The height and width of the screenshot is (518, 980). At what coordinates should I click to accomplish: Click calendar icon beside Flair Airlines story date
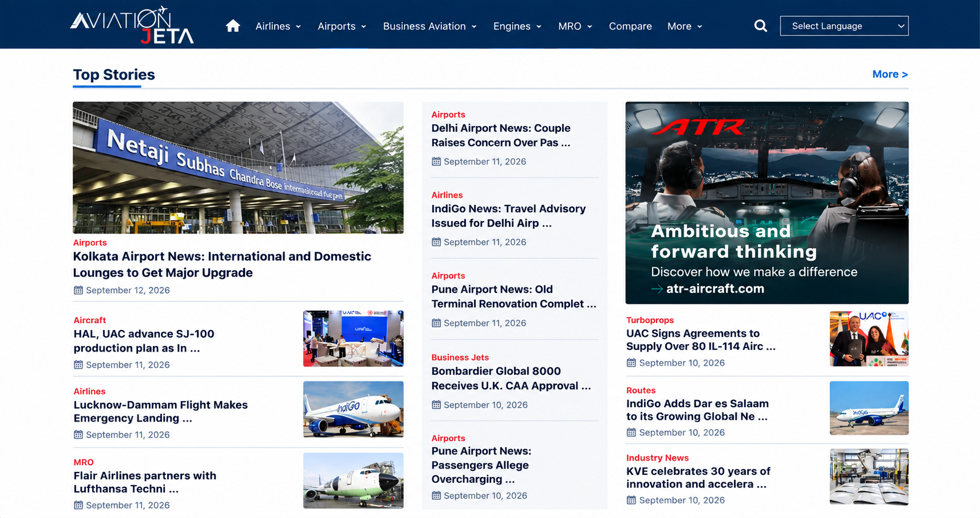coord(78,505)
